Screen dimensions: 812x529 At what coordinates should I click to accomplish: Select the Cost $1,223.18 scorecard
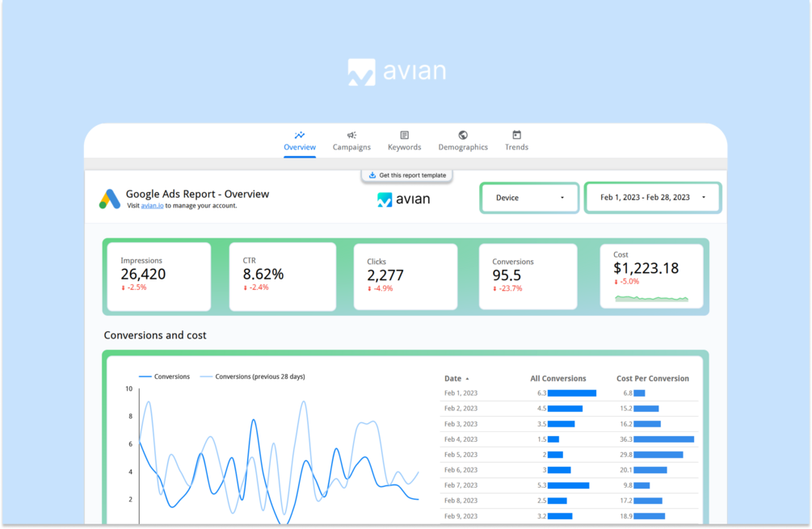click(x=651, y=276)
